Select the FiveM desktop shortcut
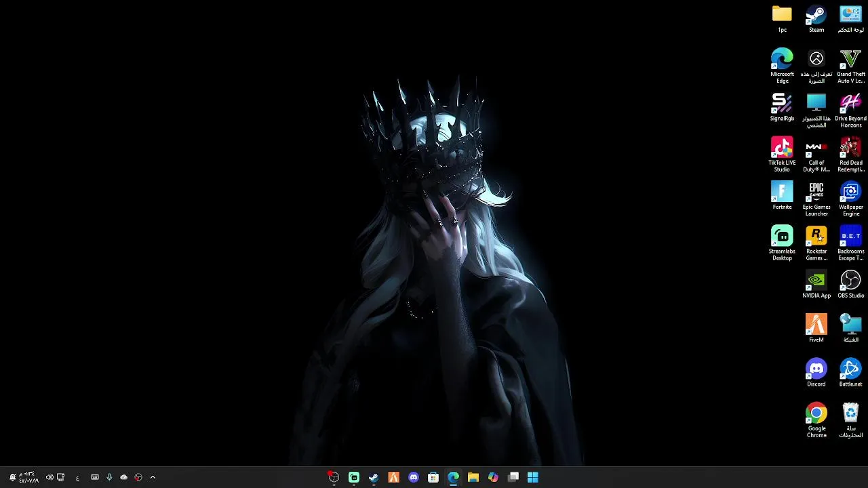Image resolution: width=868 pixels, height=488 pixels. 816,328
